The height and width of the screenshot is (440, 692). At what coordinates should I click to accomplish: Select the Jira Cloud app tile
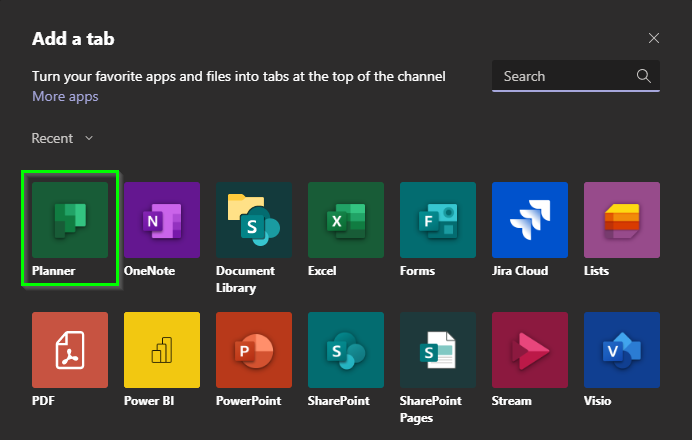click(x=530, y=220)
